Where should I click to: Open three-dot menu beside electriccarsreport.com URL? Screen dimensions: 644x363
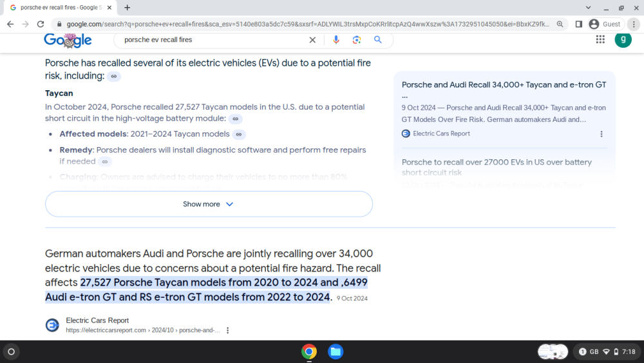pos(227,330)
